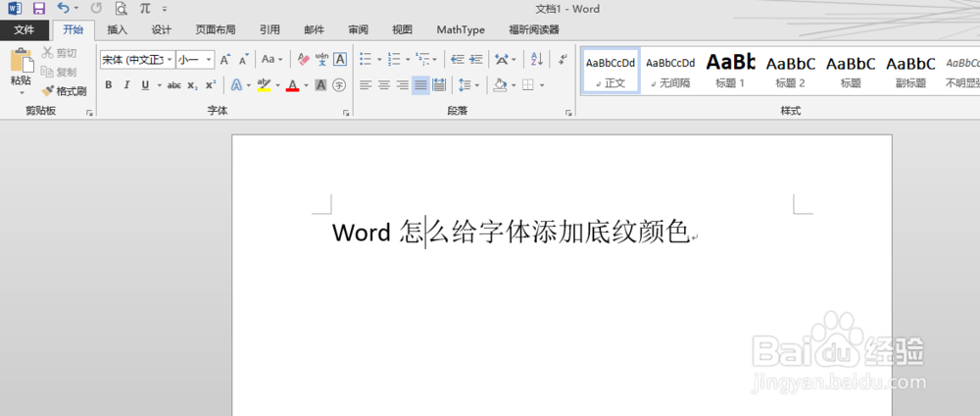Apply the 标题 1 (Heading 1) style
Screen dimensions: 980x416
(x=730, y=72)
